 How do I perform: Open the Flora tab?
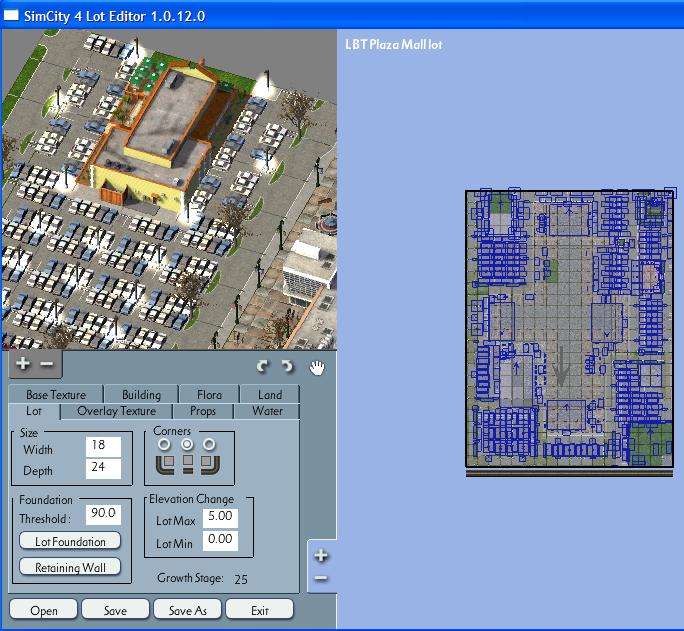pyautogui.click(x=209, y=394)
